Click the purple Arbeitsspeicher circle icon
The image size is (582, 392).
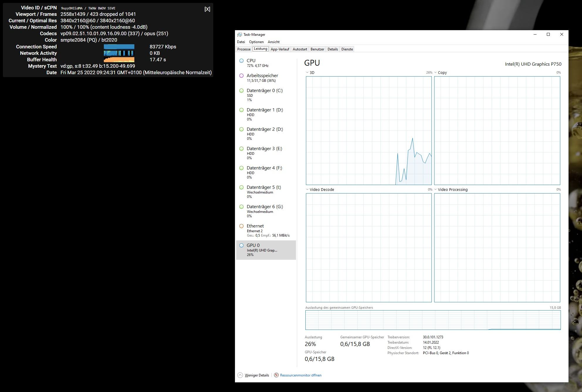241,76
